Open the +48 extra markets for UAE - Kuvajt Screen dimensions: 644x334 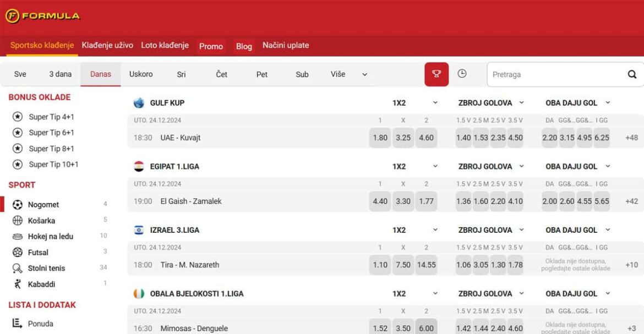click(x=631, y=138)
